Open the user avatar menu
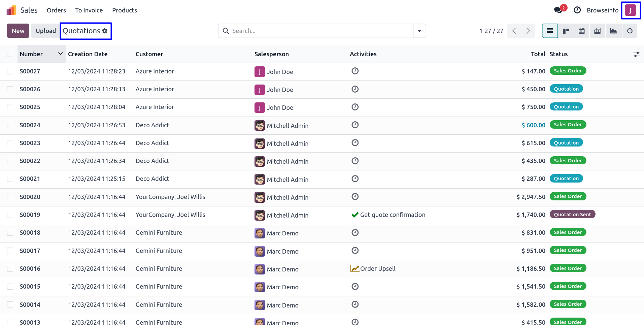Image resolution: width=644 pixels, height=325 pixels. (x=630, y=10)
